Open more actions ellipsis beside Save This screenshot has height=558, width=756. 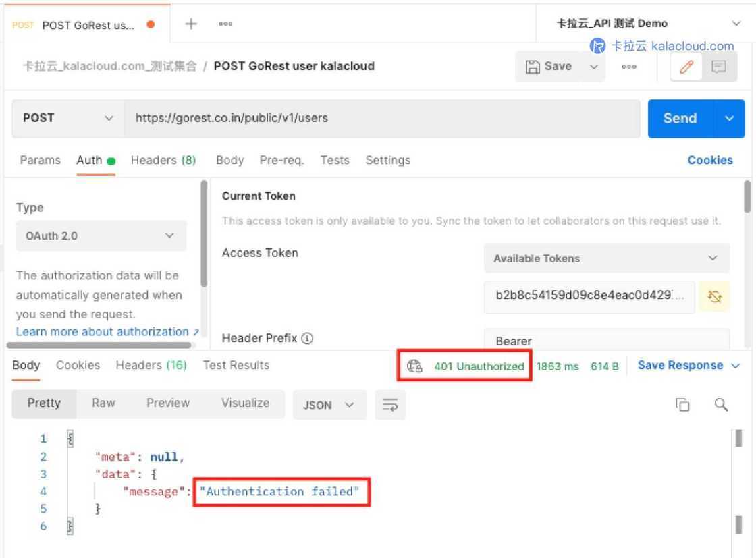pos(628,67)
